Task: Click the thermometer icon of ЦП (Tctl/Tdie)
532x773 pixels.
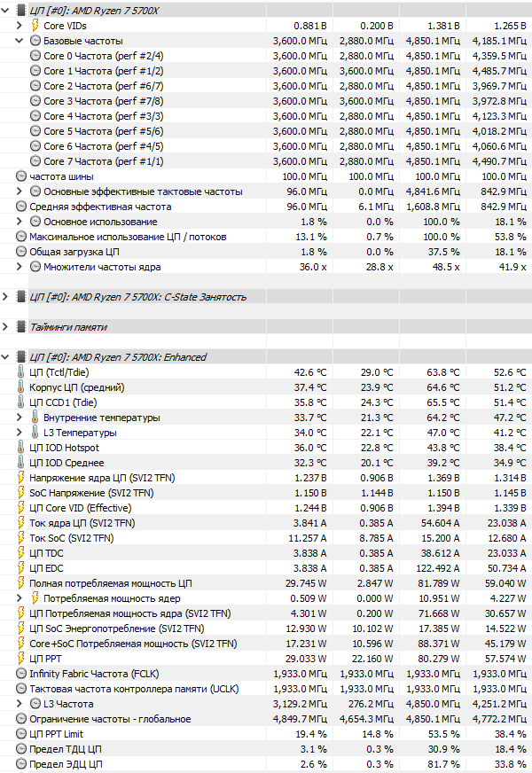Action: [x=20, y=372]
